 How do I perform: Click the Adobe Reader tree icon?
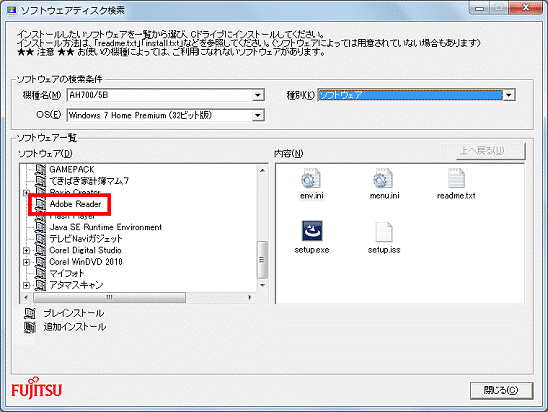click(x=41, y=204)
